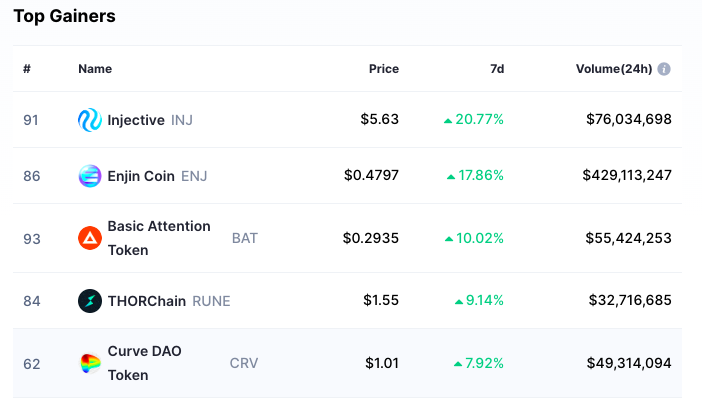
Task: Click the THORChain logo icon
Action: (x=90, y=301)
